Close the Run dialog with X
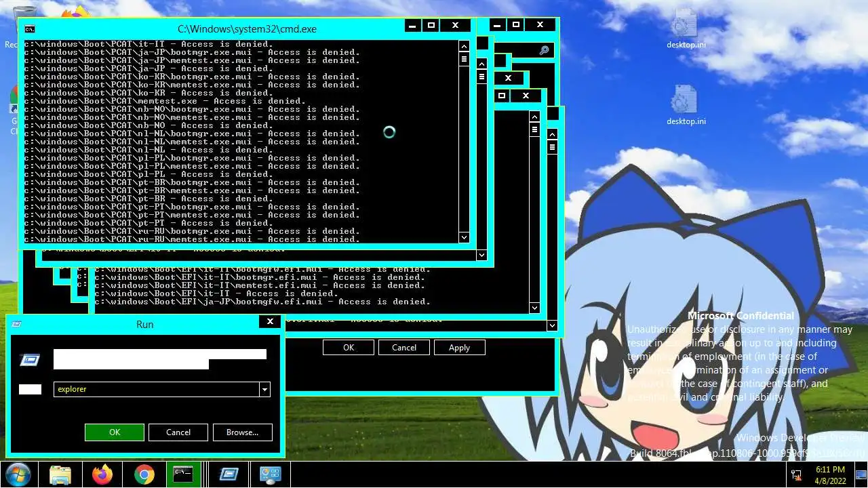The image size is (868, 488). [x=270, y=322]
